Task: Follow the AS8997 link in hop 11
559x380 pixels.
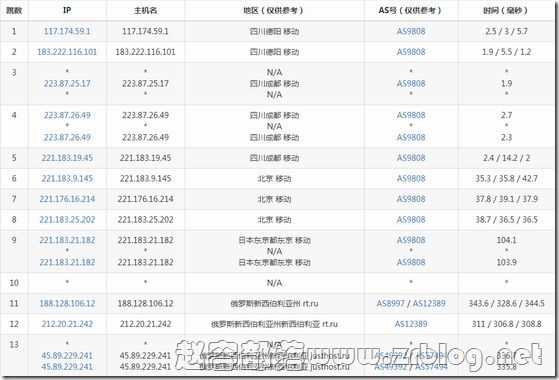Action: (x=390, y=303)
